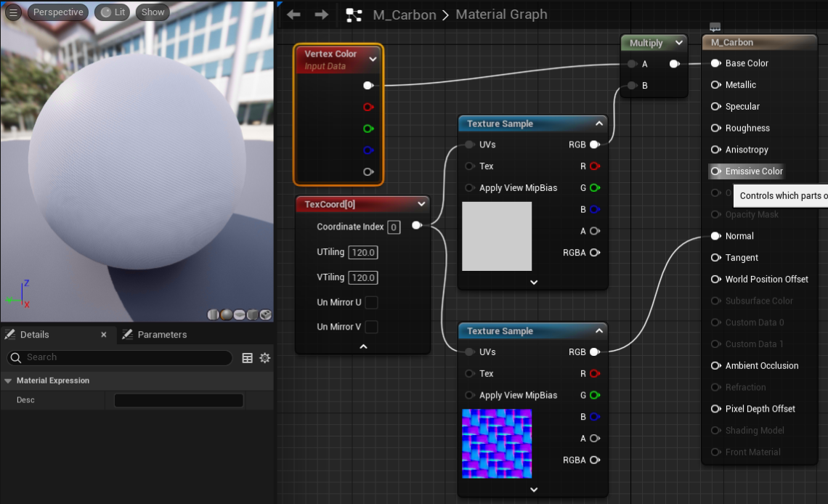Enable the Un Mirror U checkbox
This screenshot has height=504, width=828.
[373, 302]
